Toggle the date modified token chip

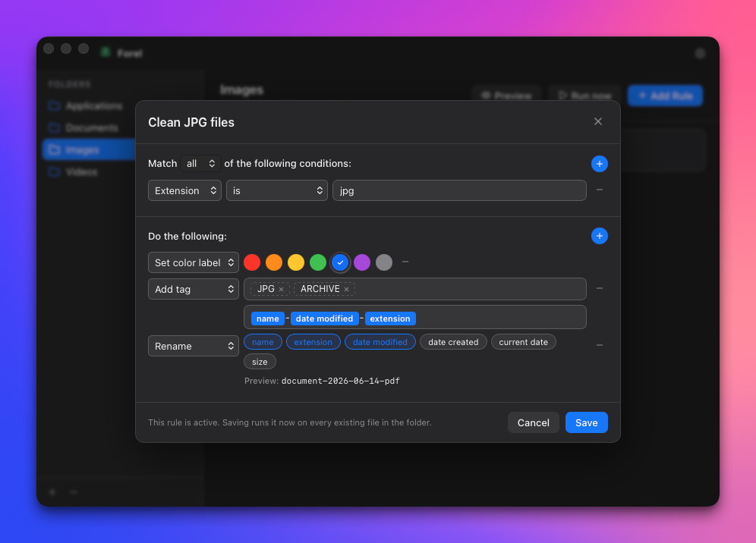(x=380, y=342)
